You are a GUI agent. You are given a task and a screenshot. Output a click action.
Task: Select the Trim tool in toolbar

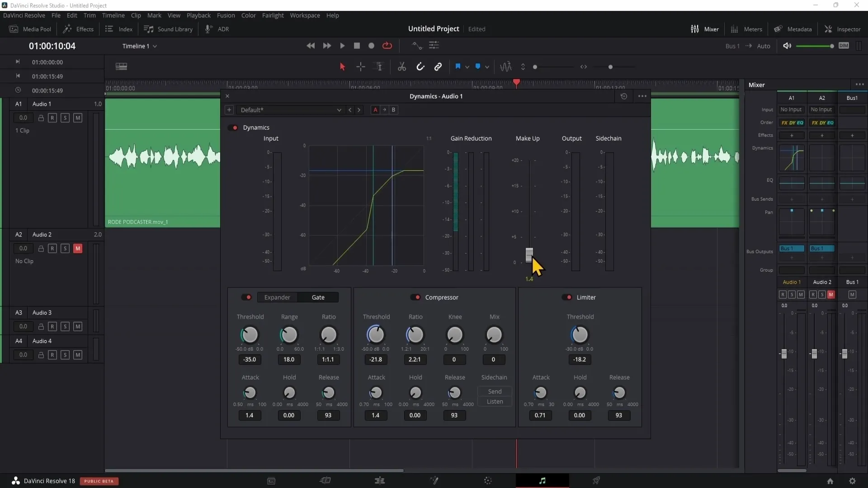(380, 66)
